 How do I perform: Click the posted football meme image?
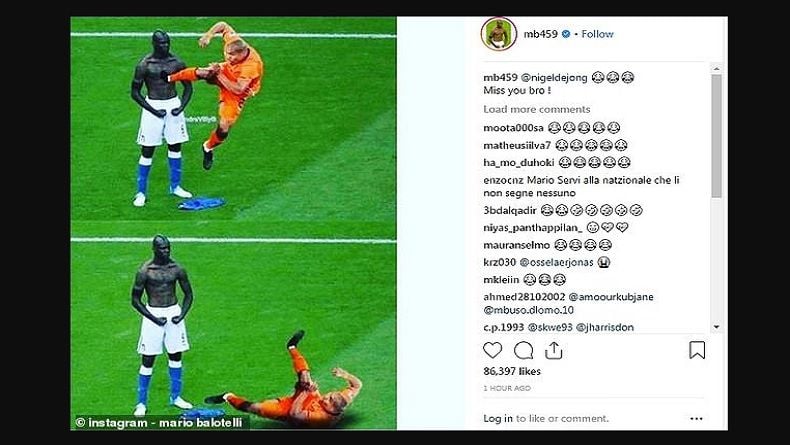pos(233,223)
